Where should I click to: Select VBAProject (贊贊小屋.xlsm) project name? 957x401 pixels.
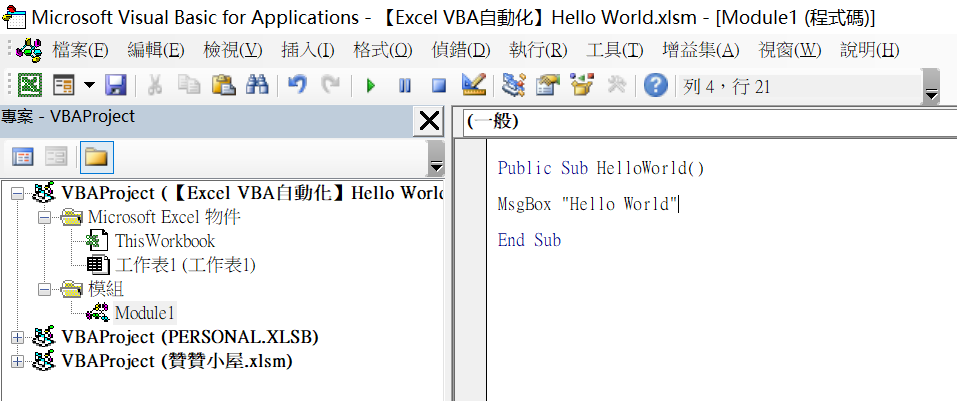tap(177, 361)
